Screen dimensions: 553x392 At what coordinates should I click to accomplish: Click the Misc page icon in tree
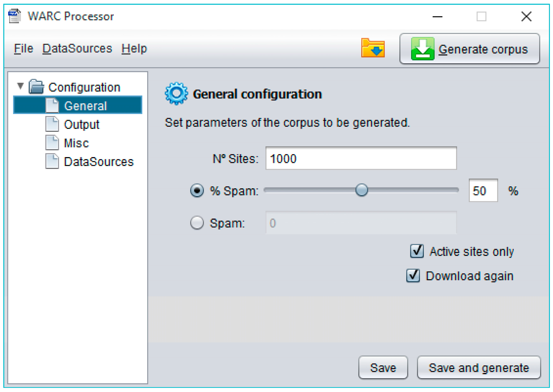pos(52,143)
